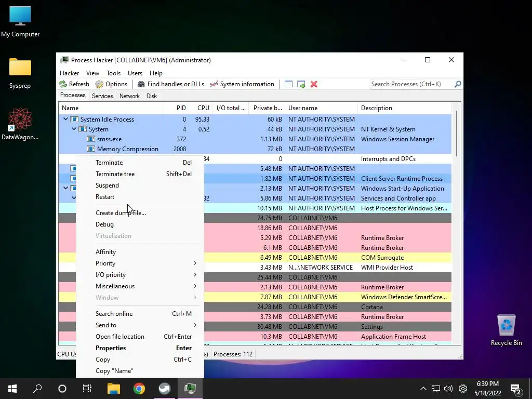Collapse the System Idle Process tree
Viewport: 532px width, 399px height.
66,119
